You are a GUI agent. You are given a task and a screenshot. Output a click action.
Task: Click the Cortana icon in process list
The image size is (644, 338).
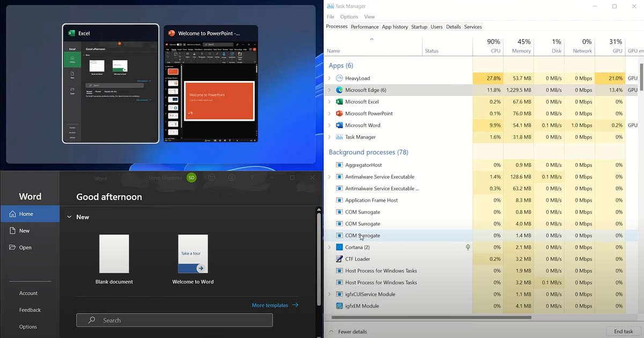coord(339,247)
